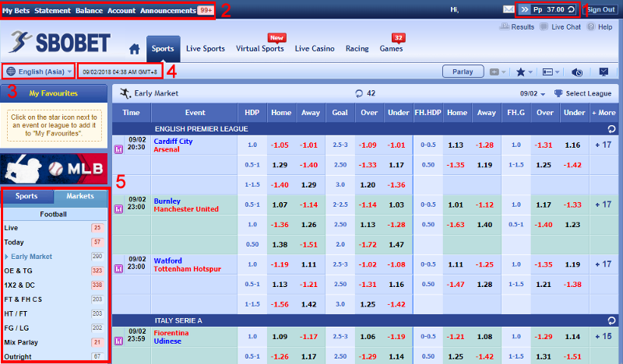Image resolution: width=623 pixels, height=364 pixels.
Task: Expand +17 more markets for Watford
Action: click(x=603, y=264)
